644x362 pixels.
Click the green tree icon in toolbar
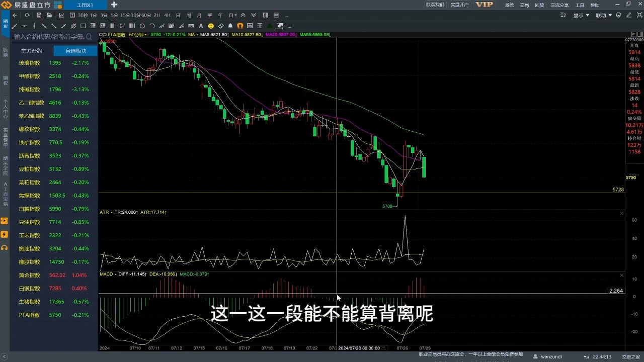pyautogui.click(x=270, y=26)
